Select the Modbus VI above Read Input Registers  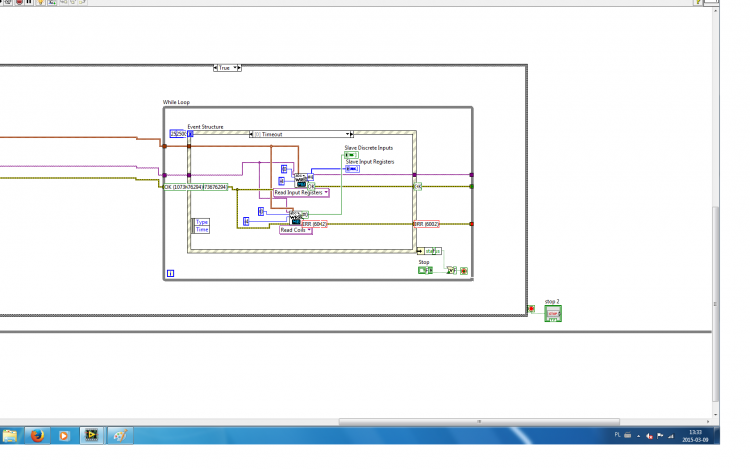301,180
